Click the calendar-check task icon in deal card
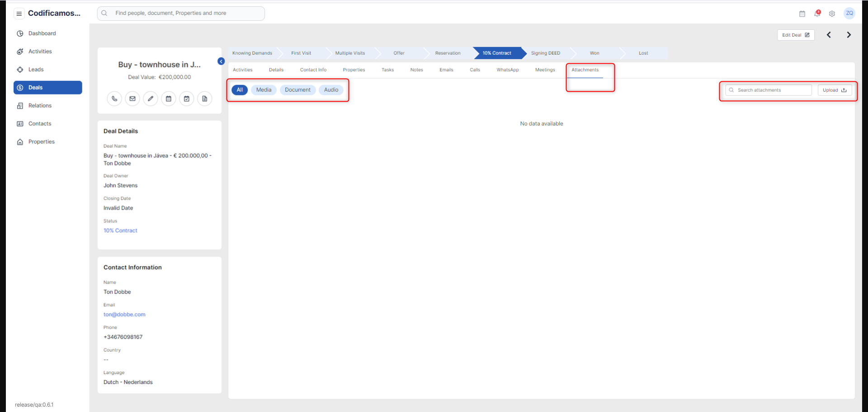Screen dimensions: 868x412 coord(187,98)
